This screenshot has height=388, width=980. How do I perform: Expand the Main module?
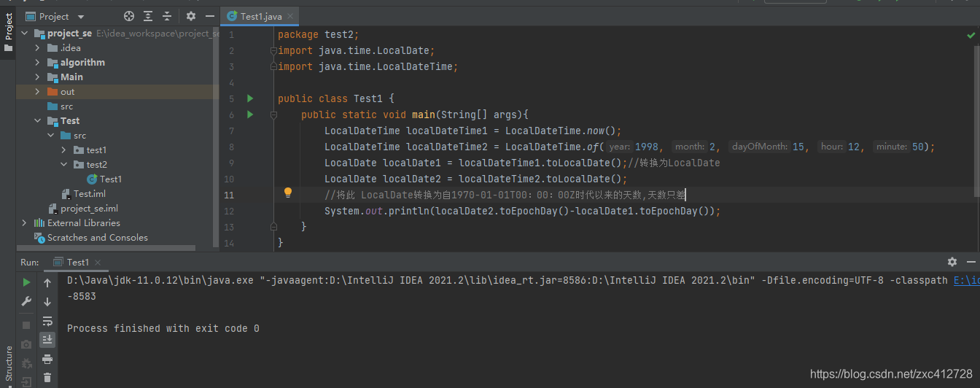[x=37, y=77]
